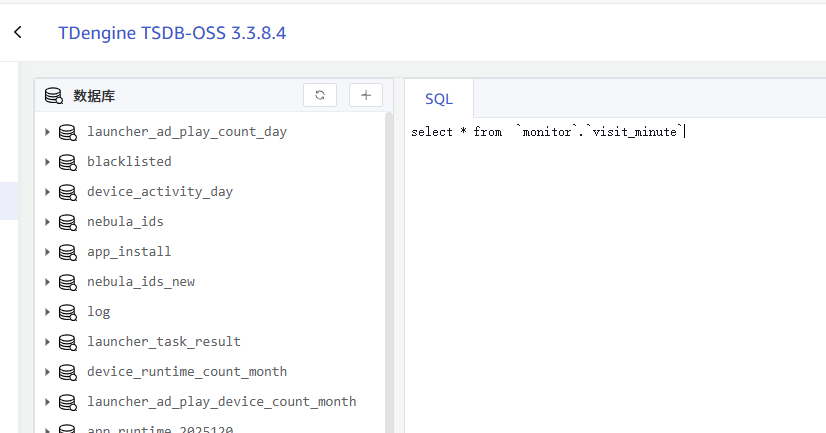This screenshot has width=826, height=433.
Task: Click the TDengine TSDB-OSS 3.3.8.4 title
Action: pos(172,33)
